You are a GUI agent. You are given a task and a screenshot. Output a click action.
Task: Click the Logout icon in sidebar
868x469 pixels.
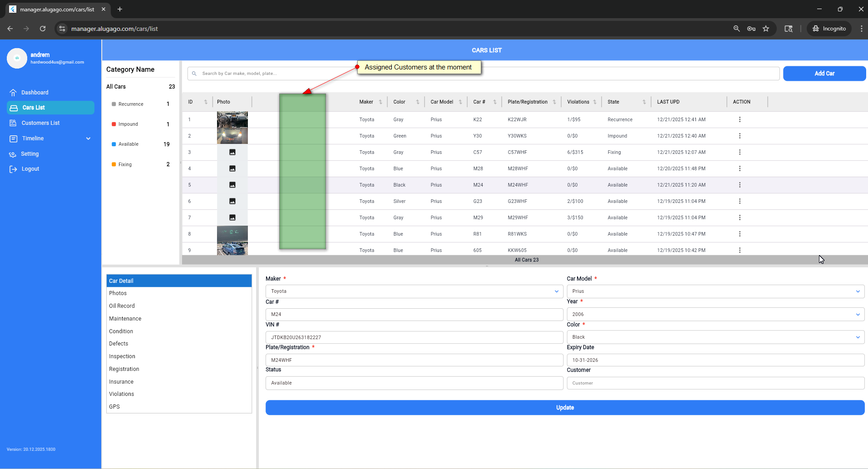point(13,169)
